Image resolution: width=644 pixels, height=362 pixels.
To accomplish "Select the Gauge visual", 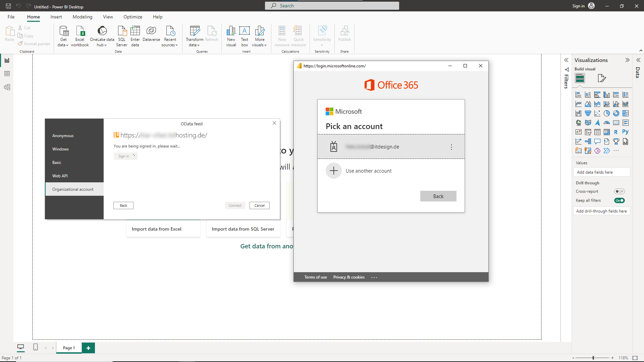I will (x=607, y=123).
